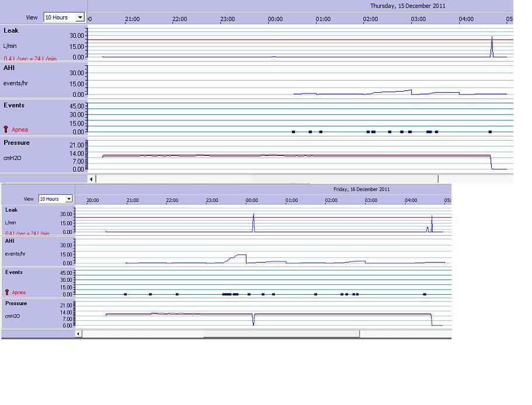Click the AHI label in the lower chart
This screenshot has height=405, width=532.
pyautogui.click(x=10, y=240)
